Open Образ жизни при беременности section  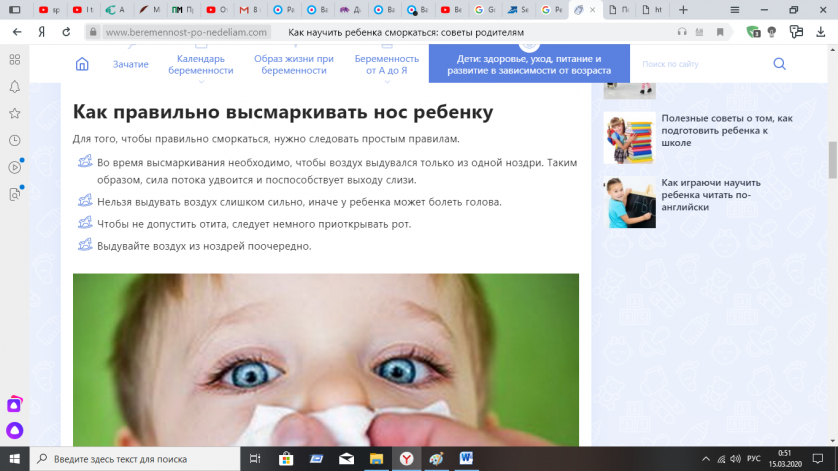[x=294, y=65]
